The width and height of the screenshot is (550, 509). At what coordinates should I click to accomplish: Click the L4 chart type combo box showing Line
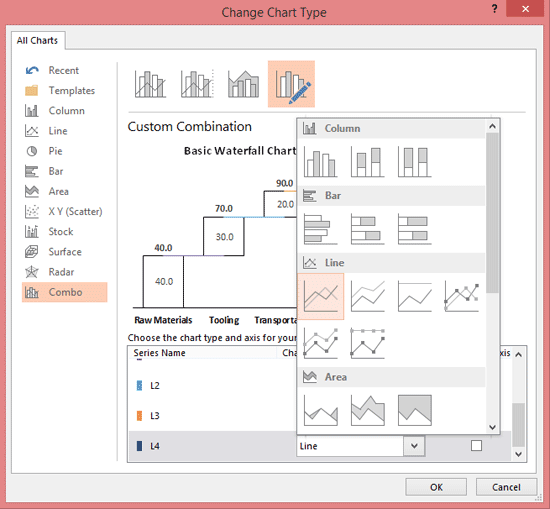pyautogui.click(x=361, y=446)
